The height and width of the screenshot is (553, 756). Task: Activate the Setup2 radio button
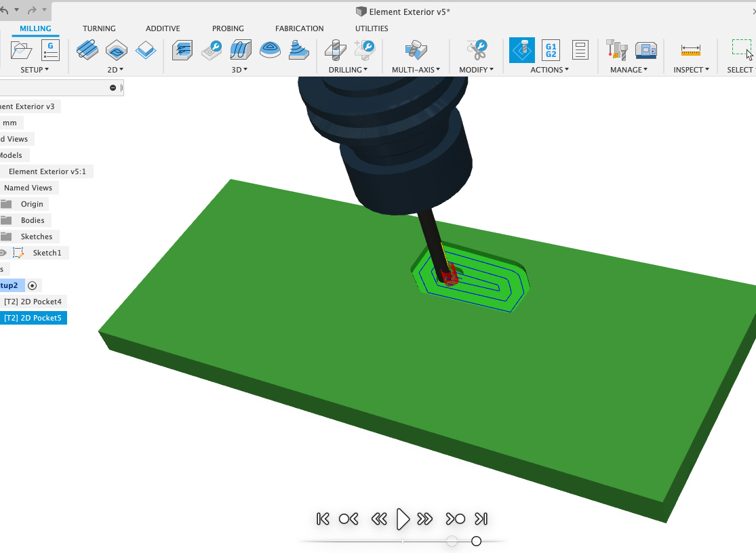33,286
